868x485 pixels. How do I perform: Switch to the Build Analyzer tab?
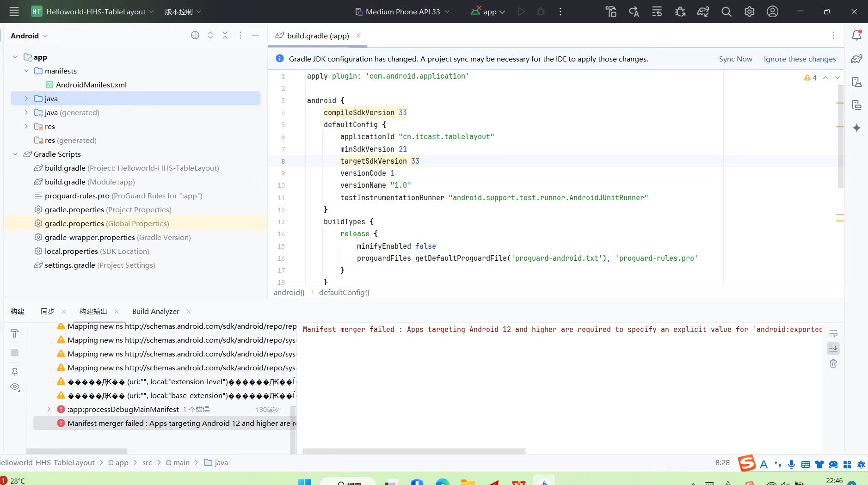[155, 312]
